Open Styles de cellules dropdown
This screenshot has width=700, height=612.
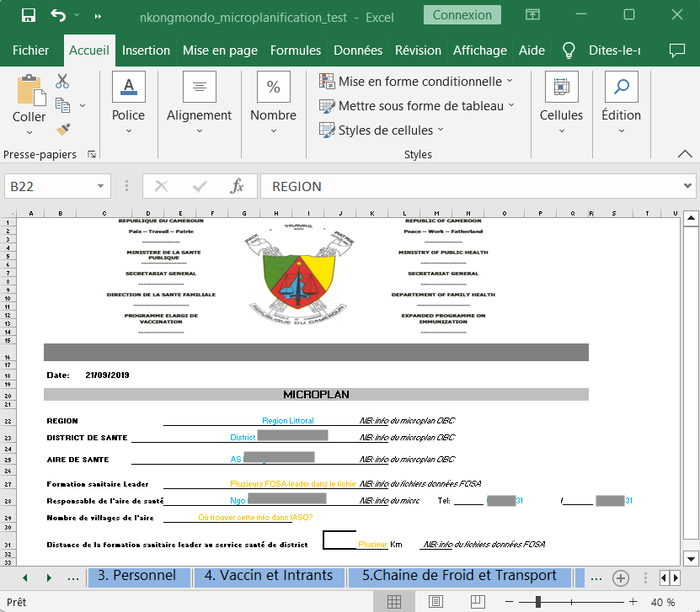382,130
